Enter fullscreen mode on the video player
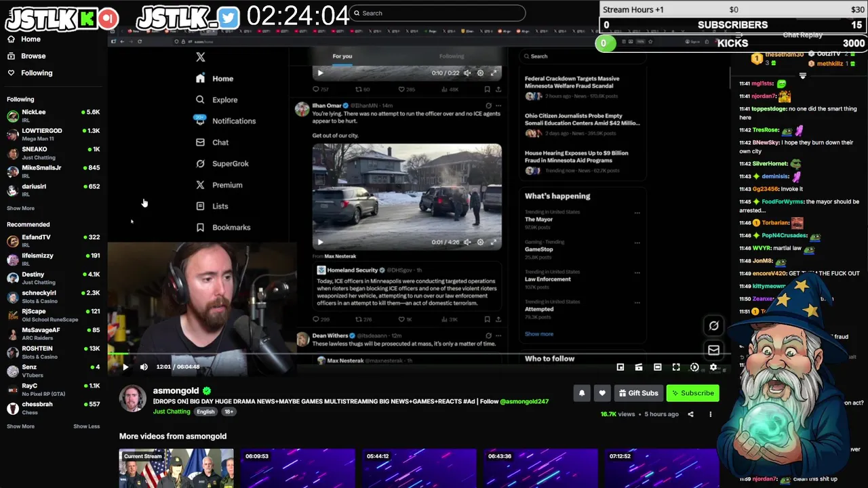This screenshot has width=868, height=488. point(676,367)
